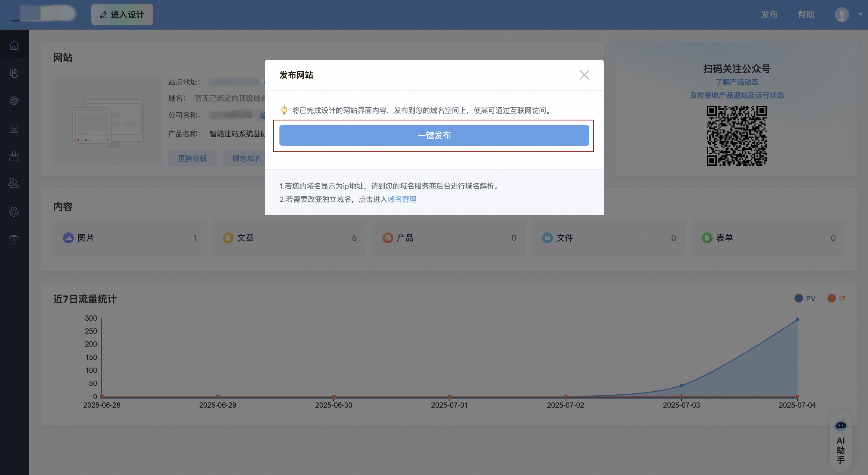Screen dimensions: 868x475
Task: Expand the account avatar dropdown
Action: (841, 15)
